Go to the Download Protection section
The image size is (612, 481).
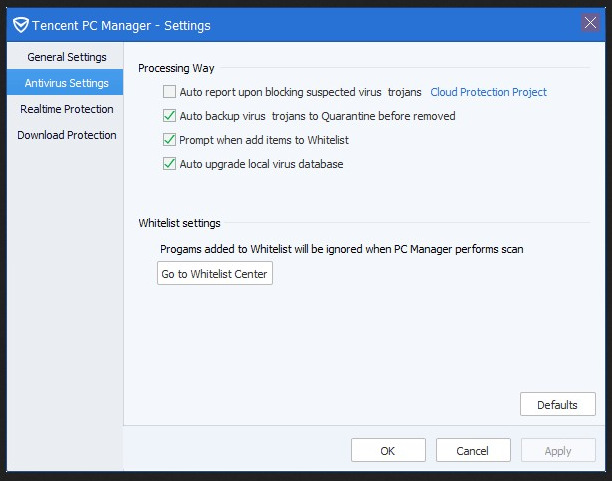[x=67, y=135]
